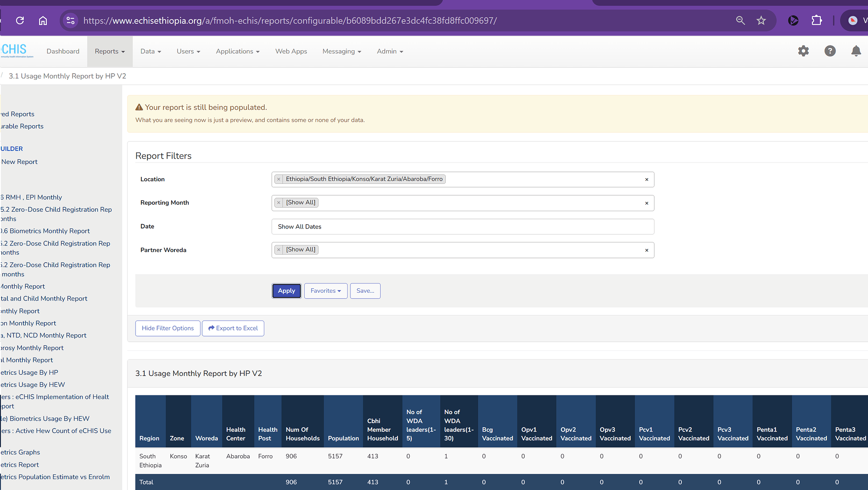Clear the Reporting Month field selection
Viewport: 868px width, 490px height.
tap(647, 203)
